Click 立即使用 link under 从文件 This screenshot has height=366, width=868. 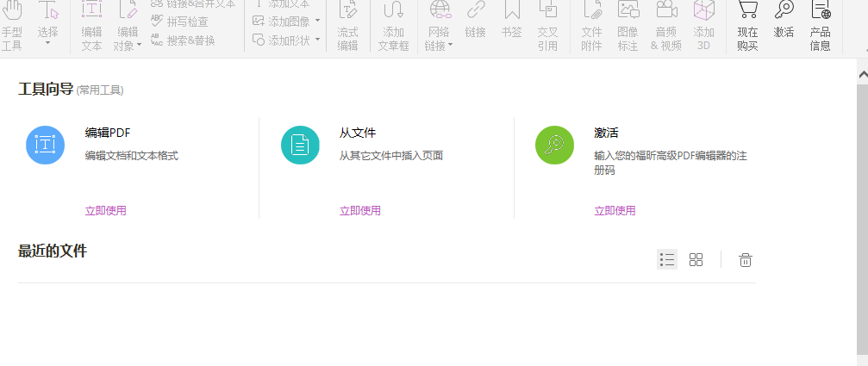[x=359, y=211]
